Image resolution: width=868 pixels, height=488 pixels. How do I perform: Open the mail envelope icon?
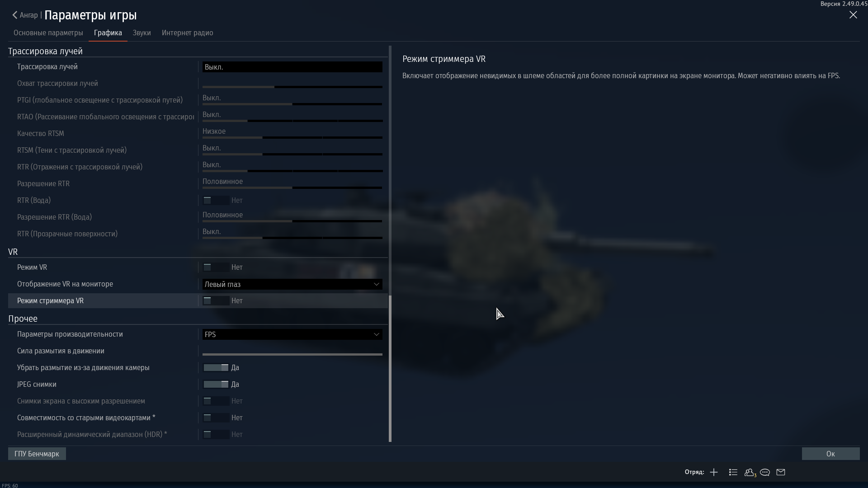[781, 472]
